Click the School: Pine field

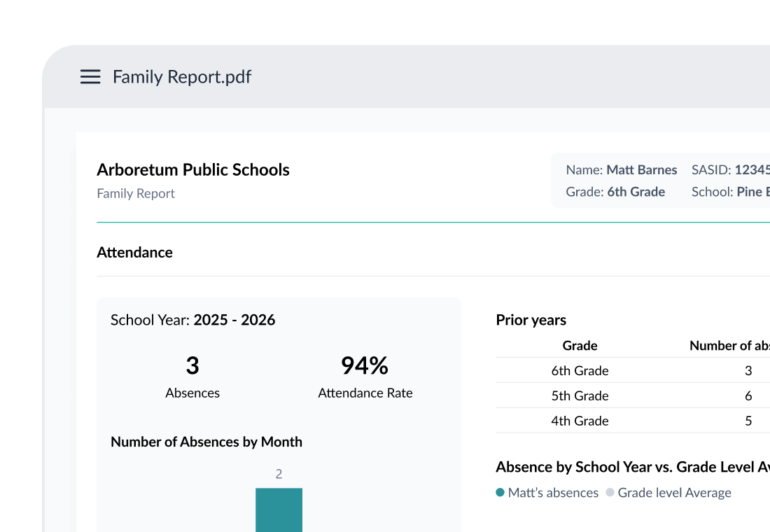731,192
